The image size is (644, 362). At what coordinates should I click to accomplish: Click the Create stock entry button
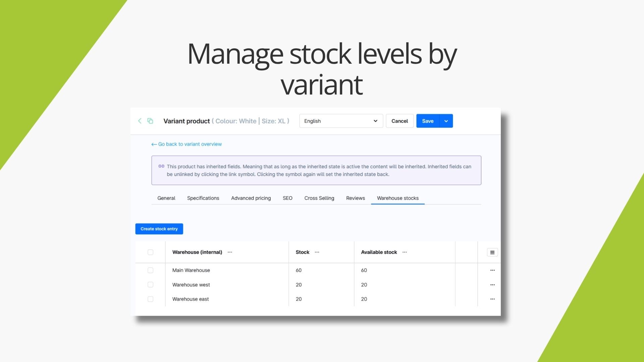click(159, 229)
